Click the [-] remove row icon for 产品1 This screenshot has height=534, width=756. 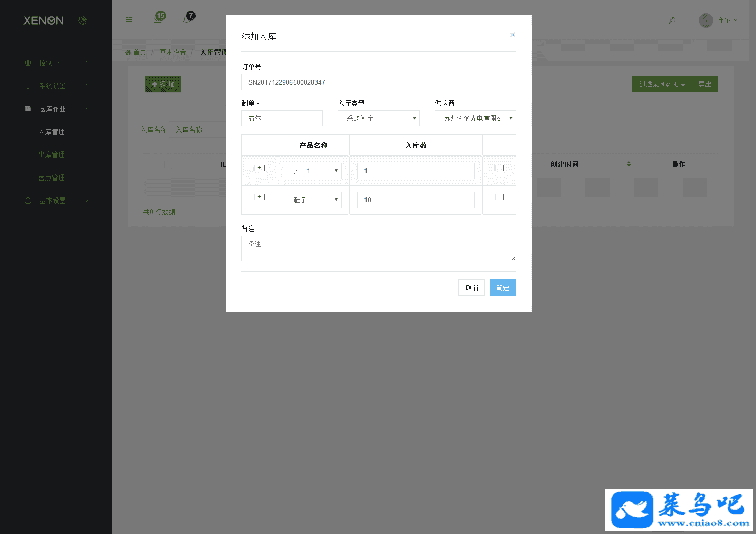(x=499, y=168)
